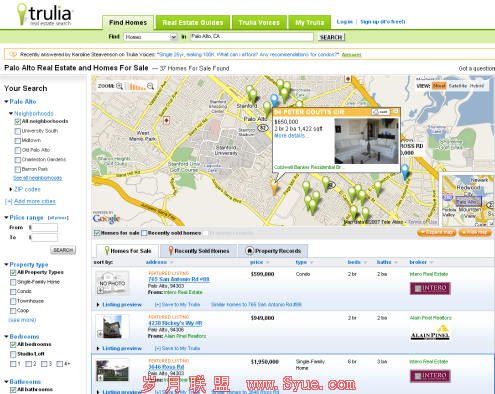
Task: Click the Google logo on map
Action: tap(106, 219)
